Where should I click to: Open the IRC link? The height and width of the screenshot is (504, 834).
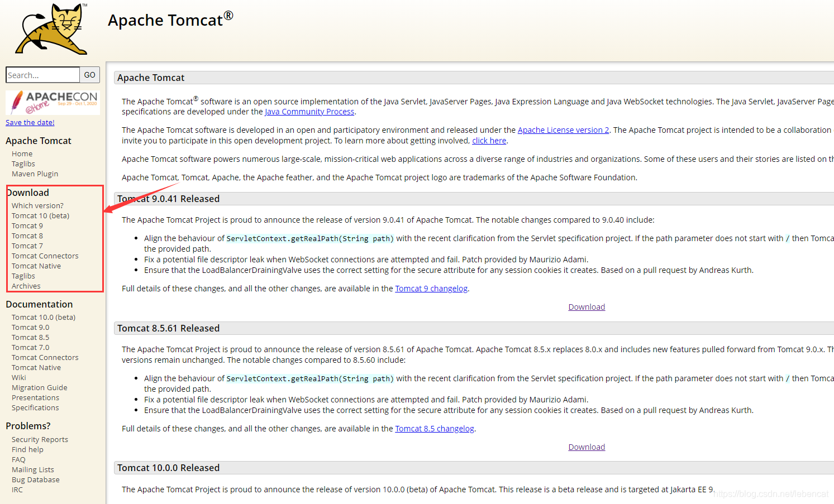pos(17,489)
